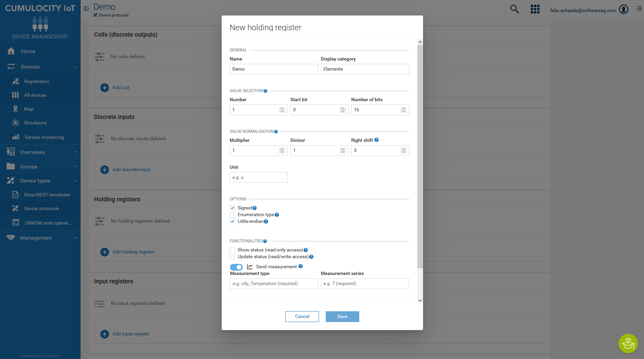Focus the Display category field
This screenshot has height=359, width=644.
[x=365, y=69]
